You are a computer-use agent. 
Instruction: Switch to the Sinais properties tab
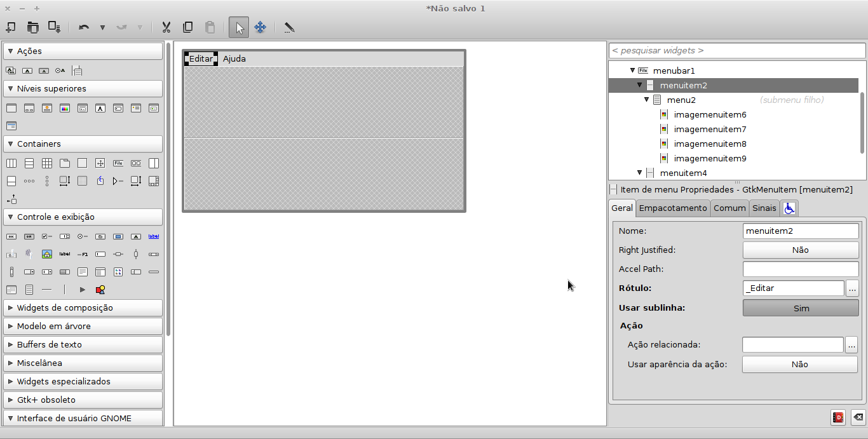pos(764,208)
